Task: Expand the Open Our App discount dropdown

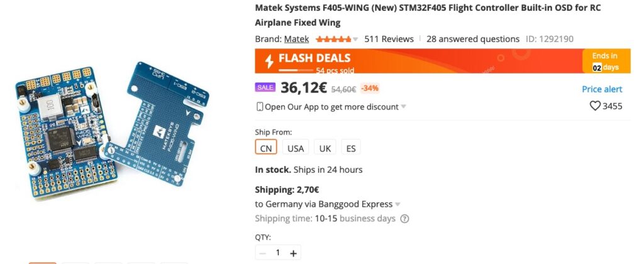Action: click(404, 107)
